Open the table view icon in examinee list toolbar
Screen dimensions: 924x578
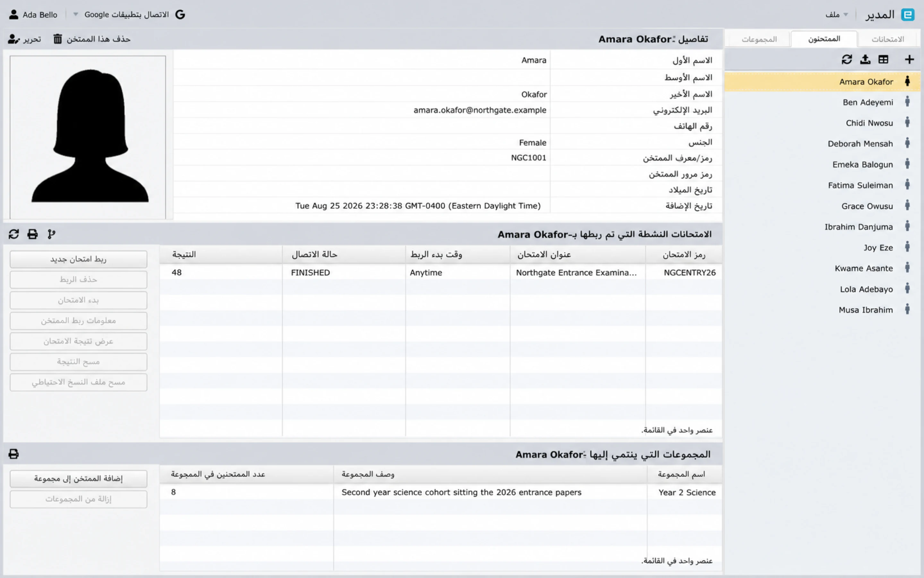(883, 59)
